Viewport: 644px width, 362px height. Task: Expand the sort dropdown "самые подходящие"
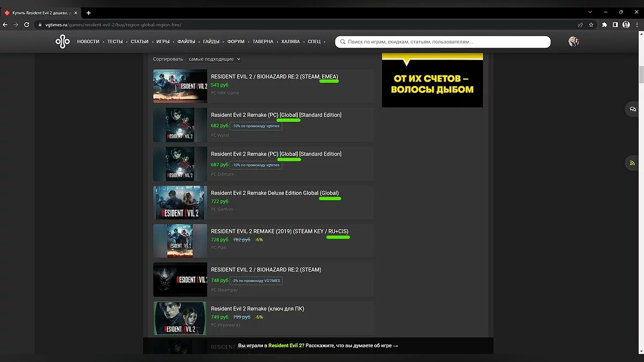point(214,59)
